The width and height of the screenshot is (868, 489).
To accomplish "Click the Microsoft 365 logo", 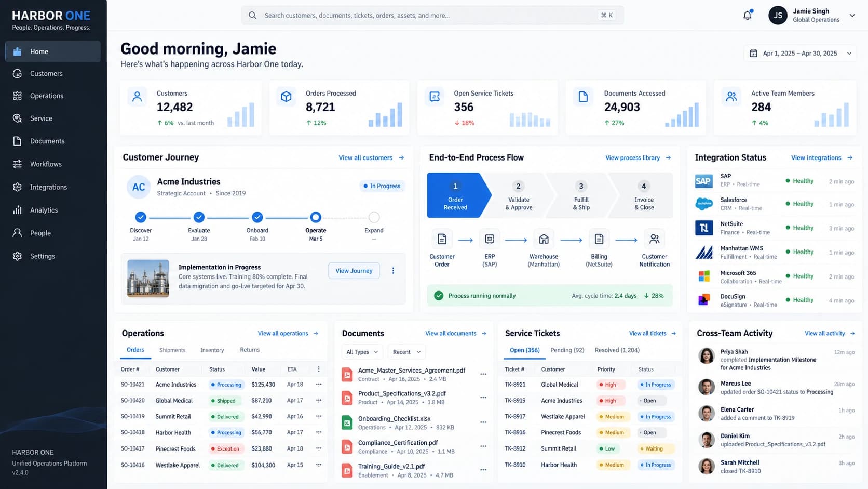I will pyautogui.click(x=704, y=276).
